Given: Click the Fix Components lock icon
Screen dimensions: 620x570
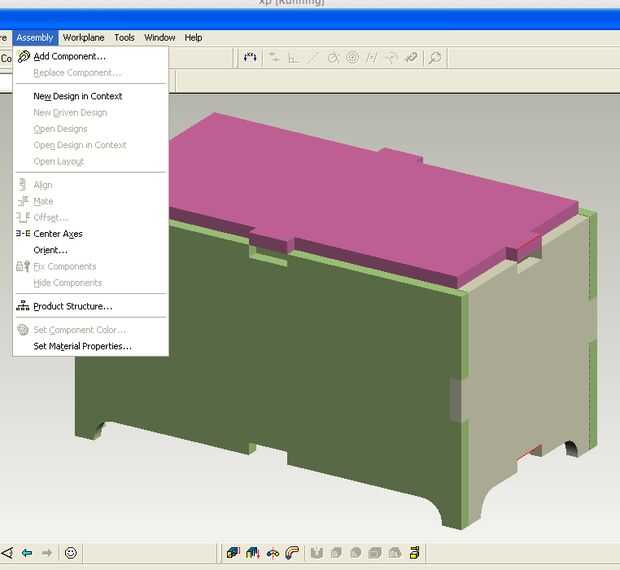Looking at the screenshot, I should coord(23,266).
